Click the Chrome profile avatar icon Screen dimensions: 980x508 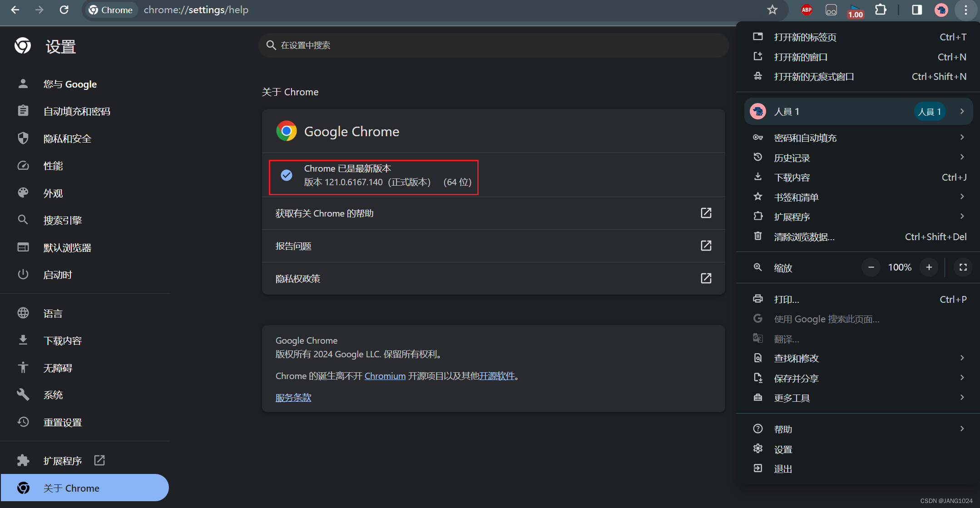[x=941, y=10]
